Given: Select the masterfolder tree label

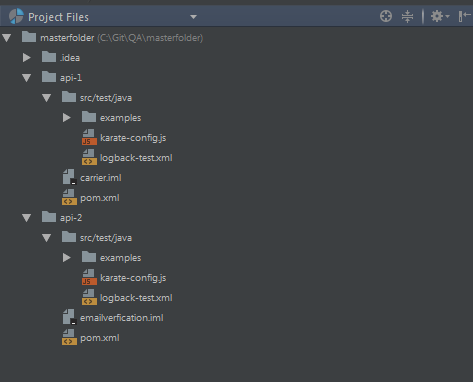Looking at the screenshot, I should [67, 38].
